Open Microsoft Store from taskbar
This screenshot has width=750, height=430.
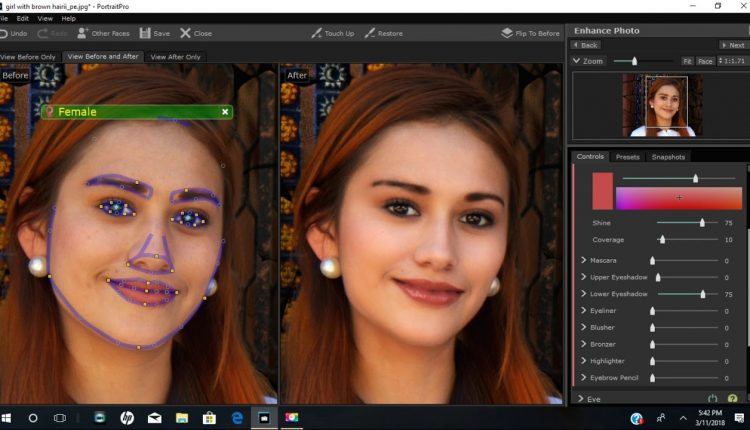pyautogui.click(x=209, y=418)
